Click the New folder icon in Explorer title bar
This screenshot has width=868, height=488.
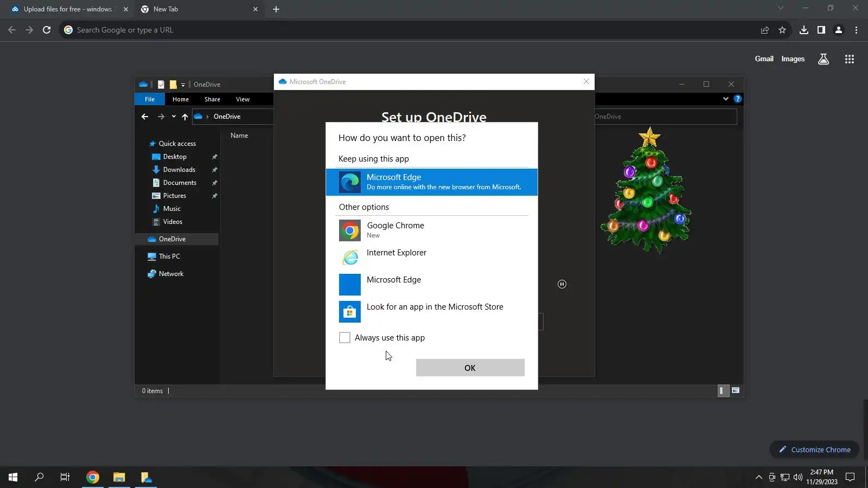click(173, 85)
